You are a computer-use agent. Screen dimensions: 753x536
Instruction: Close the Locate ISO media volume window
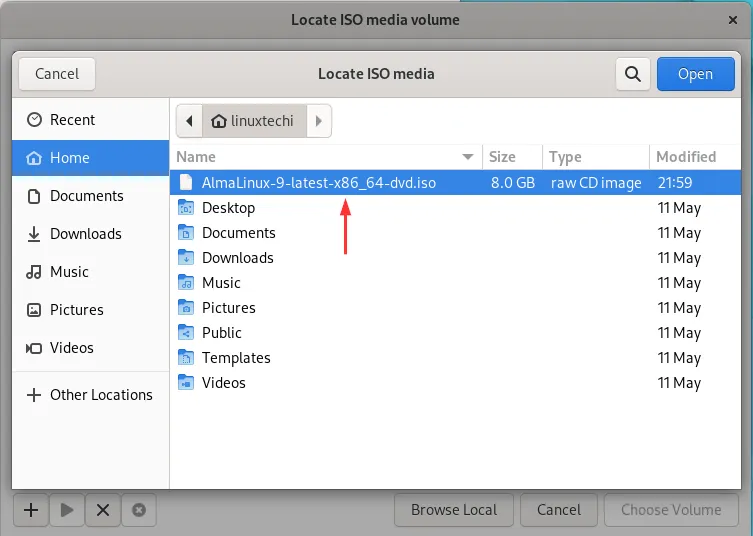coord(733,20)
